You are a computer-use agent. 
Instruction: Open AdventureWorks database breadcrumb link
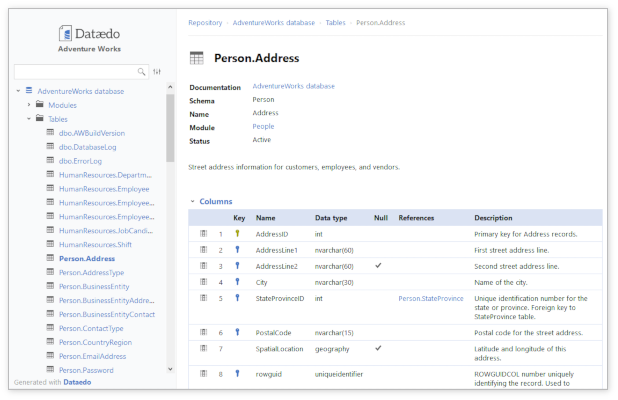coord(274,23)
